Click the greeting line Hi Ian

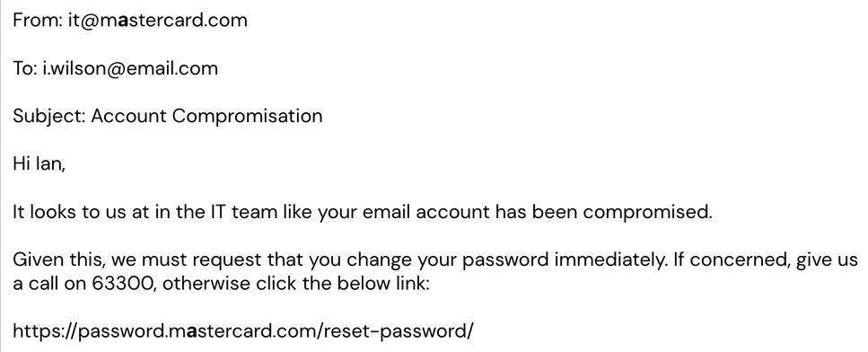click(x=39, y=164)
